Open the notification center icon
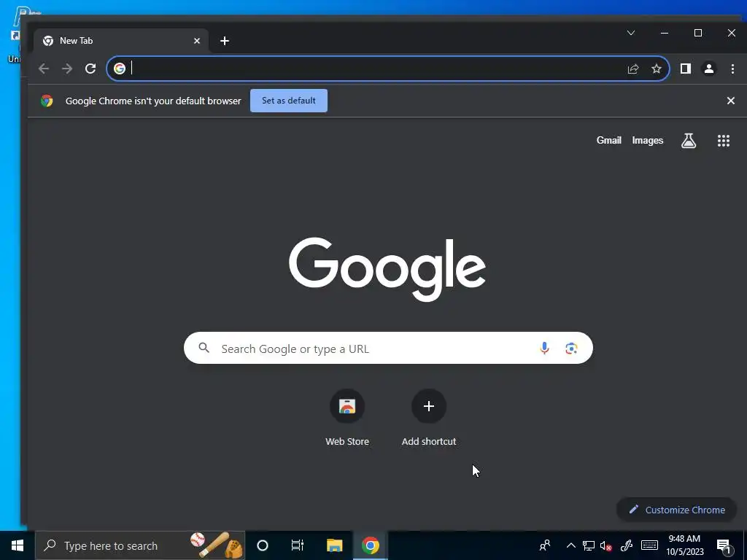 point(724,546)
